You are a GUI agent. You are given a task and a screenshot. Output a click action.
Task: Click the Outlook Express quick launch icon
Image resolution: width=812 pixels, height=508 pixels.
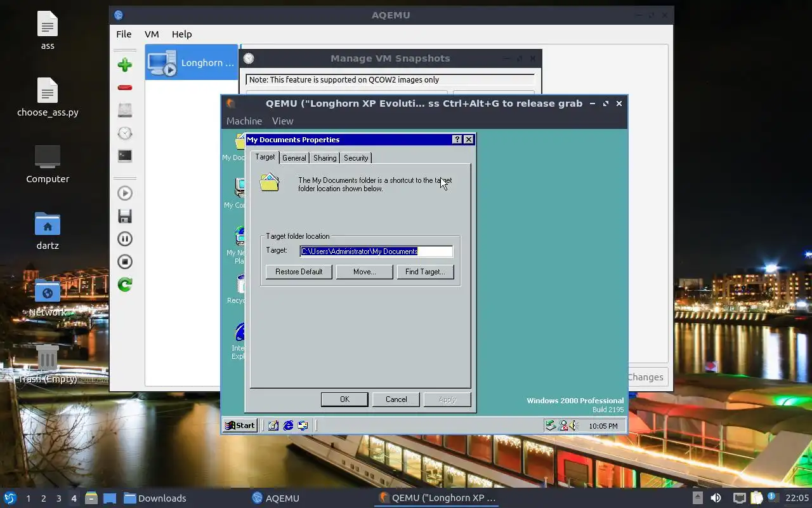click(303, 425)
